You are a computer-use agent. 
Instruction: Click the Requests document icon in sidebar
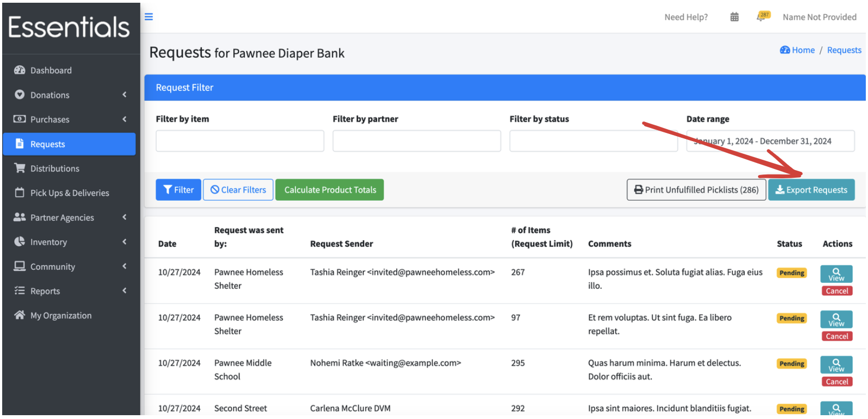(20, 143)
